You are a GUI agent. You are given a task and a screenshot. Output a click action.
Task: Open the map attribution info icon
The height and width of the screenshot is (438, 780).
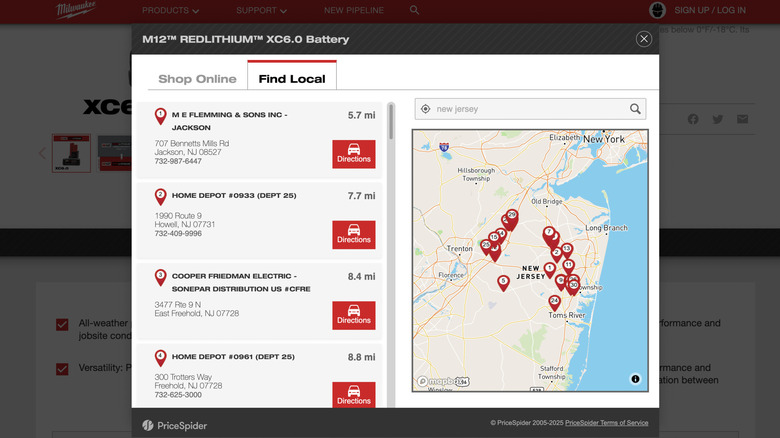[635, 379]
